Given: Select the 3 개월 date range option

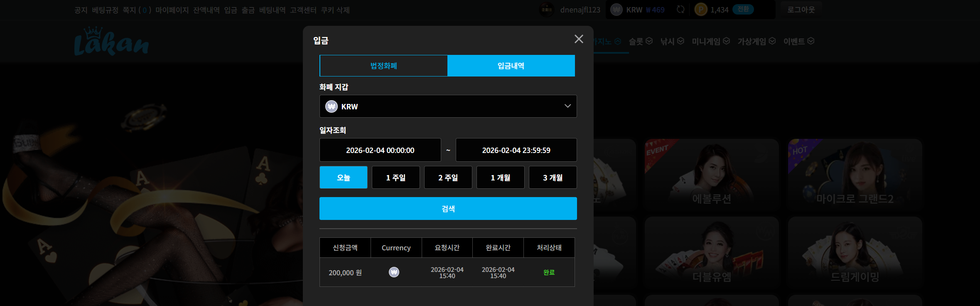Looking at the screenshot, I should (x=553, y=178).
